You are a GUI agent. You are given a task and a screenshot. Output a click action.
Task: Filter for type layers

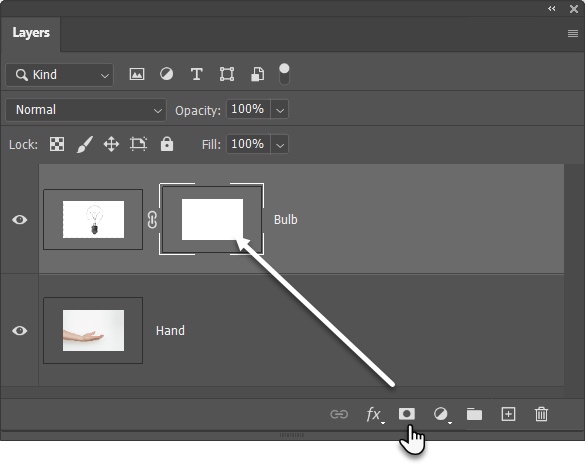[197, 74]
